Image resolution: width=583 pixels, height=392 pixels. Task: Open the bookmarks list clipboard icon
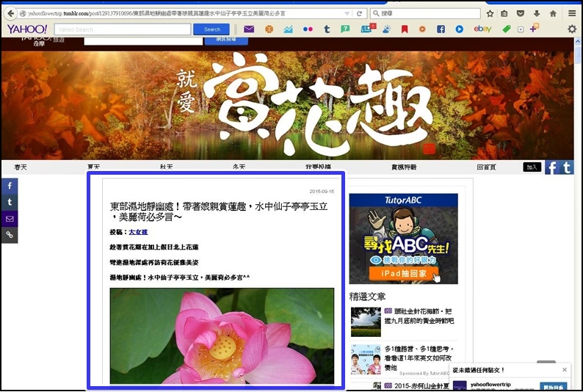[504, 13]
